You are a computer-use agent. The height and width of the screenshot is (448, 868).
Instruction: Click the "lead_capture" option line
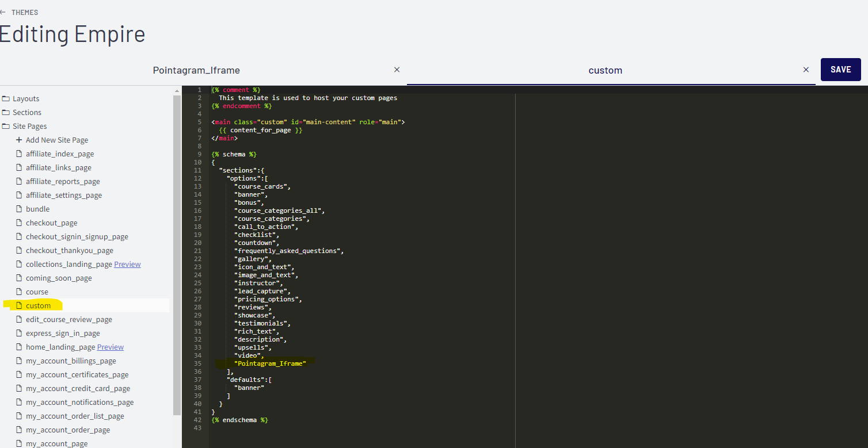[262, 291]
